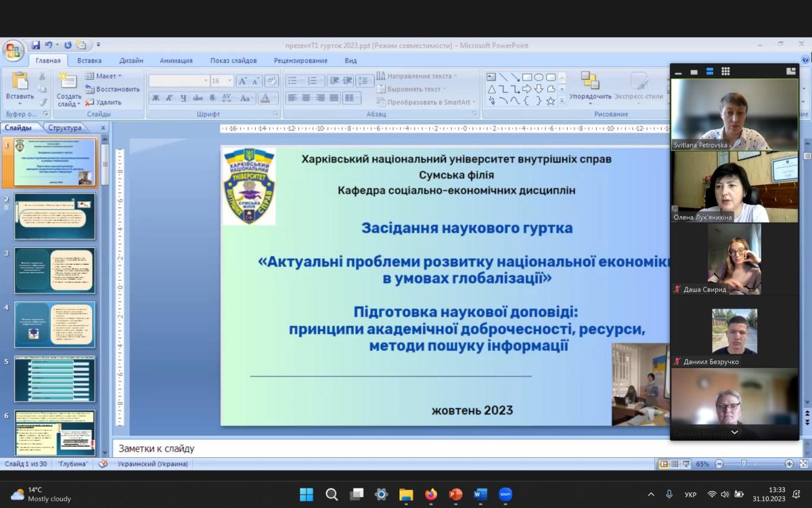The height and width of the screenshot is (508, 812).
Task: Open Zoom app from the taskbar
Action: 505,494
